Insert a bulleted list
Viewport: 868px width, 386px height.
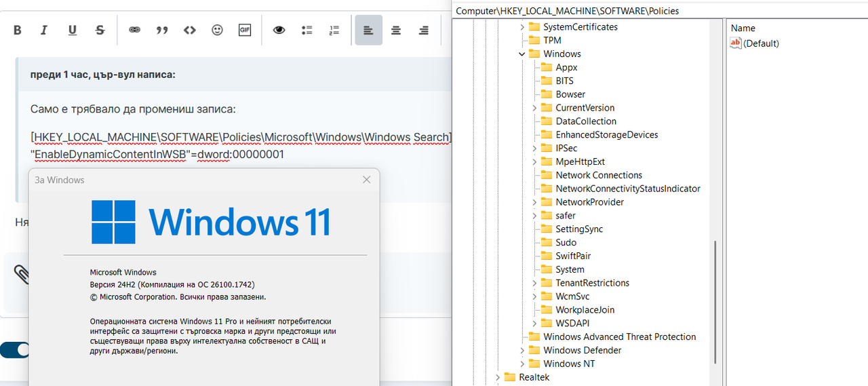(x=307, y=31)
